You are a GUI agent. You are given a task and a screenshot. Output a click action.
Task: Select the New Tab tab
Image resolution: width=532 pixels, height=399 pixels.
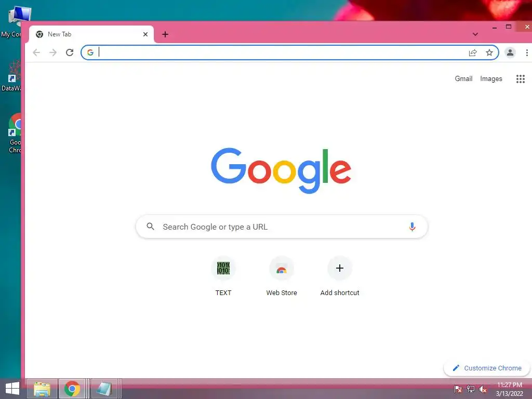(x=91, y=34)
